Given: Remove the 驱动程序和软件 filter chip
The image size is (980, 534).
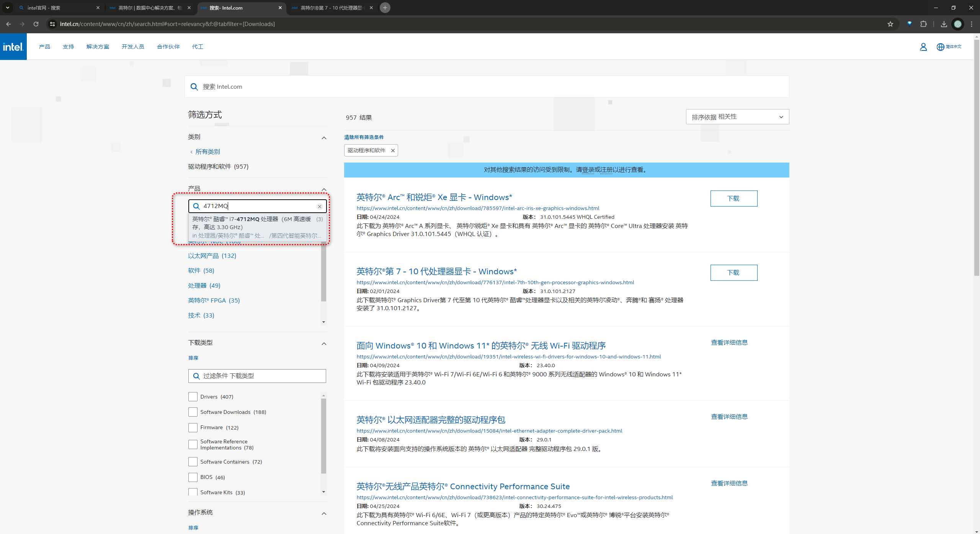Looking at the screenshot, I should point(393,150).
